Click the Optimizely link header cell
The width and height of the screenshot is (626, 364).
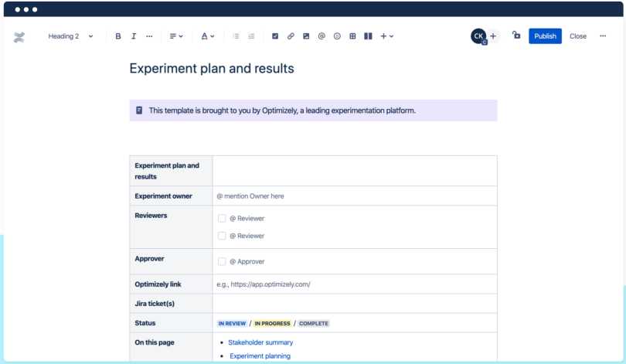[x=171, y=284]
